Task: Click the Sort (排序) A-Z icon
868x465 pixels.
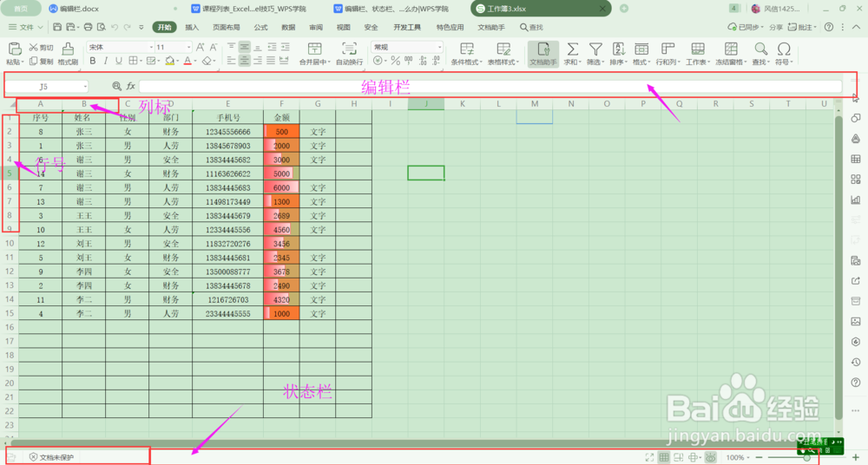Action: (x=618, y=49)
